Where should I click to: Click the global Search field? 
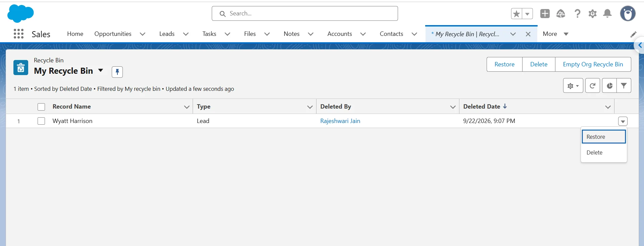[305, 13]
